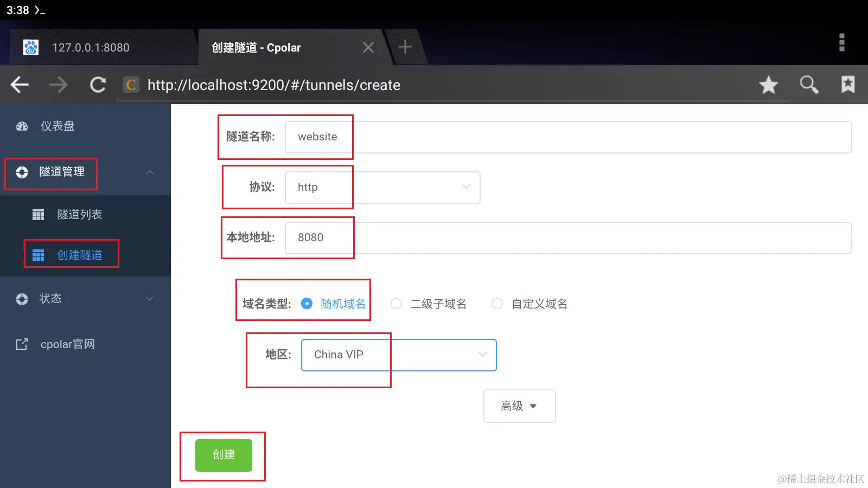Click the 3:38 clock in status bar
868x488 pixels.
(18, 10)
